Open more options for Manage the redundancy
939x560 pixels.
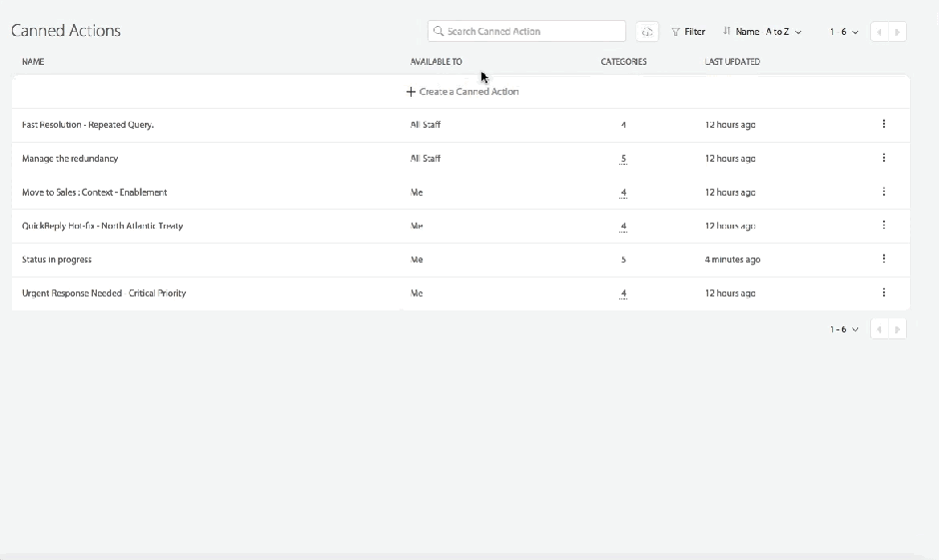pyautogui.click(x=884, y=159)
